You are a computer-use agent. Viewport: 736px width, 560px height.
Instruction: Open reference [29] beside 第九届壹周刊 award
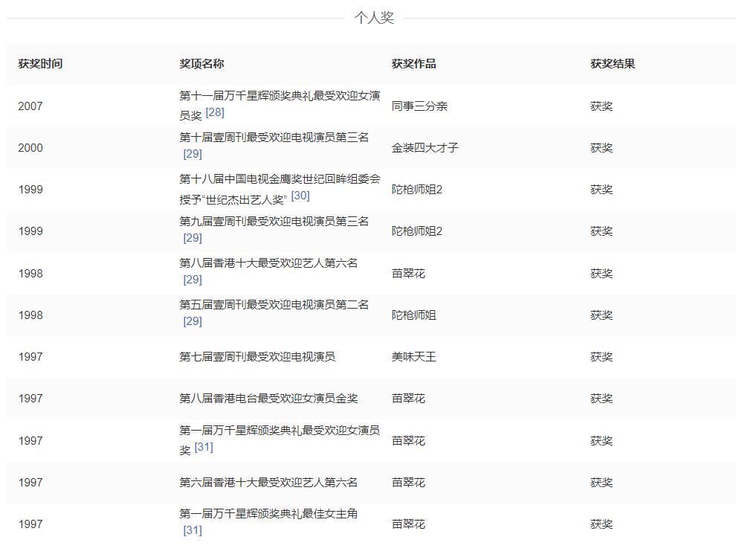click(x=193, y=238)
